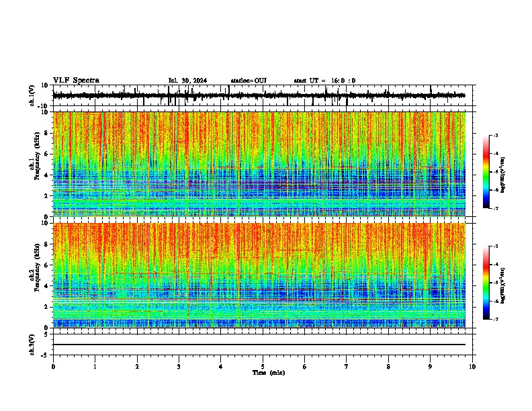The height and width of the screenshot is (411, 532).
Task: Click the date "Jul. 30, 2024" label
Action: [187, 81]
